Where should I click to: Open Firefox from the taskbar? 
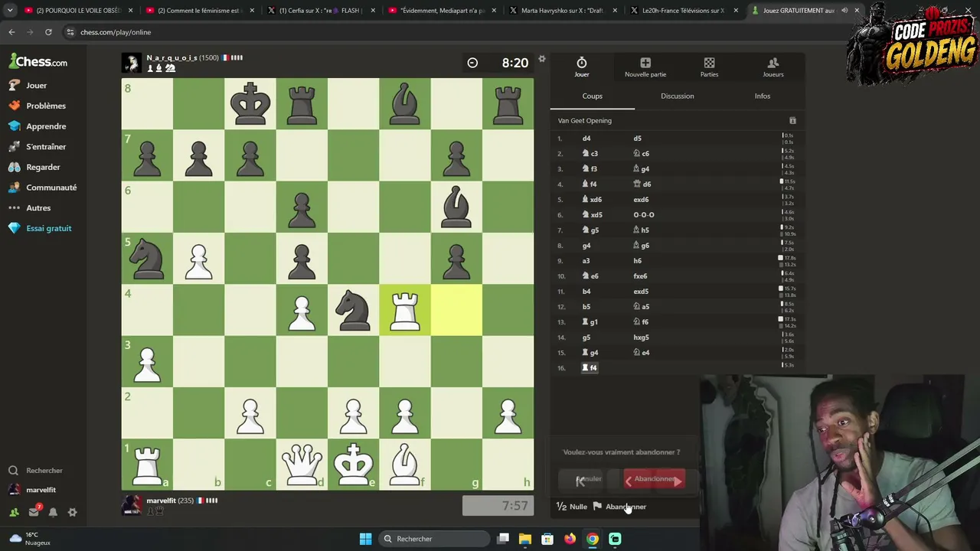(x=570, y=539)
